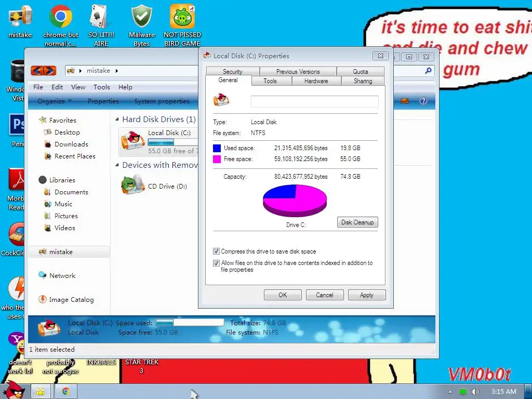Click the blue Used space swatch
Viewport: 532px width, 399px height.
[217, 148]
